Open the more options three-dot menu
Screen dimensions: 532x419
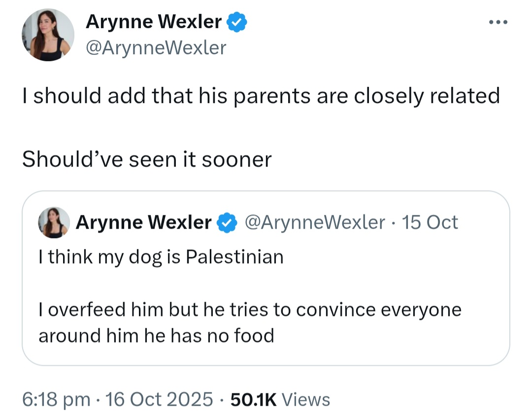click(x=498, y=23)
